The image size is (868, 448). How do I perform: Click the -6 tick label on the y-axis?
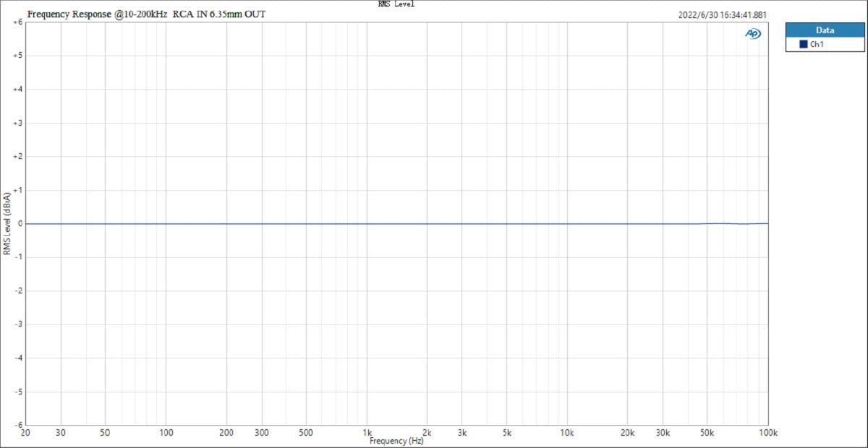pos(18,425)
